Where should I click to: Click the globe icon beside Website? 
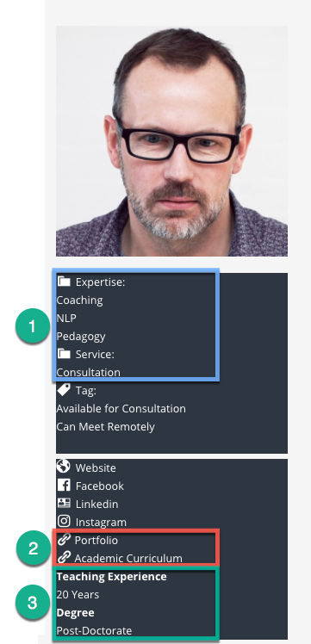click(64, 467)
